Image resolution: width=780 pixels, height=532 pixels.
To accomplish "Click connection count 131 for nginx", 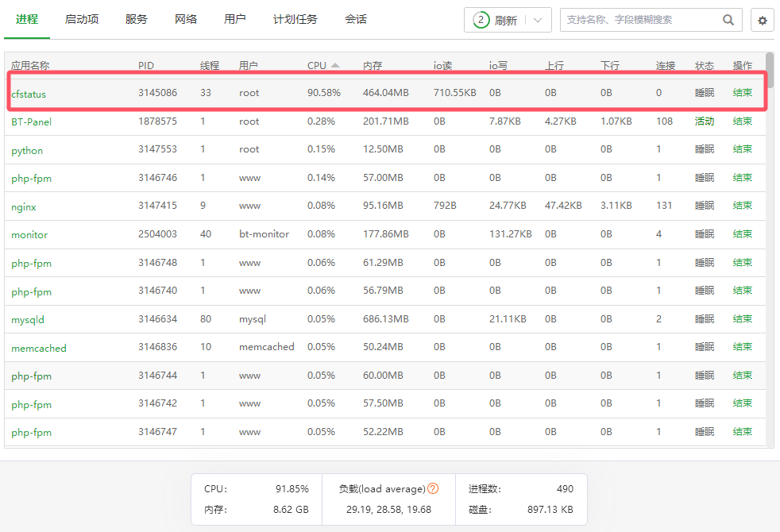I will pos(664,206).
